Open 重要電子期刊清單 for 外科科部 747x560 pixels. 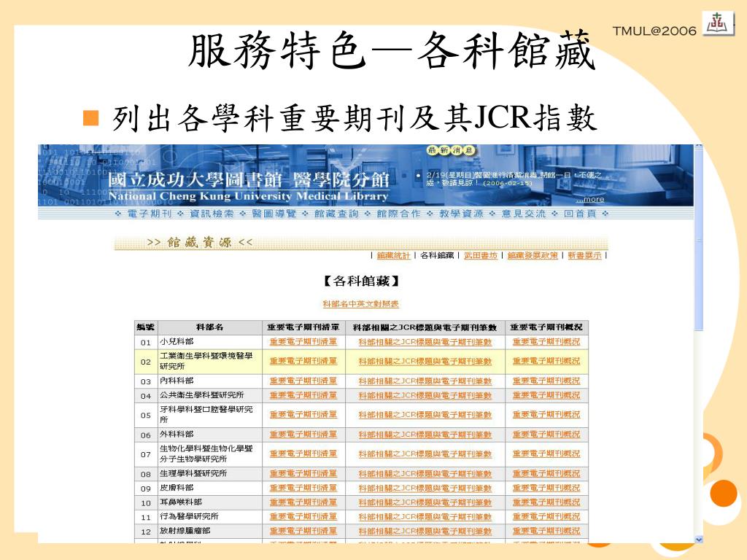(x=303, y=435)
